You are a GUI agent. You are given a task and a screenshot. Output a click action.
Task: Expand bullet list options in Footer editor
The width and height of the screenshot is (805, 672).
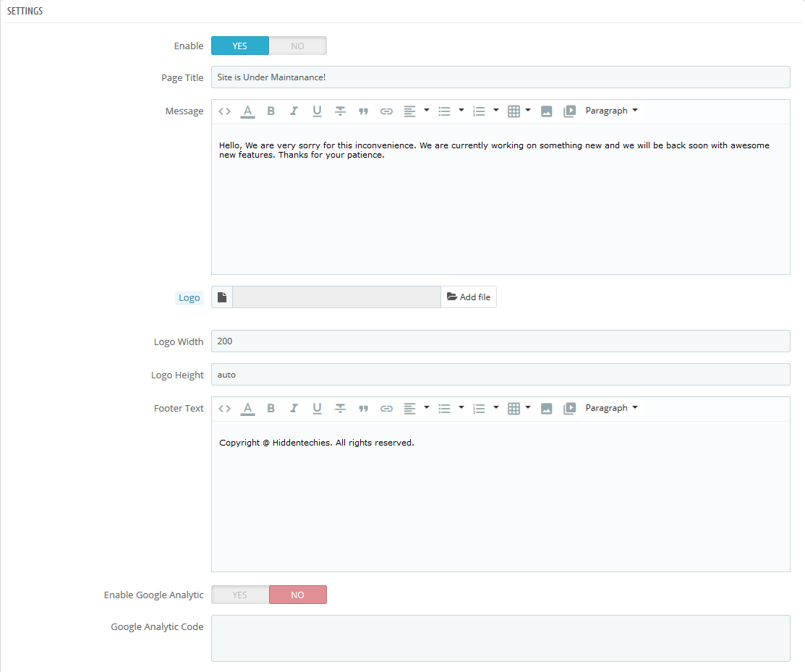tap(461, 408)
